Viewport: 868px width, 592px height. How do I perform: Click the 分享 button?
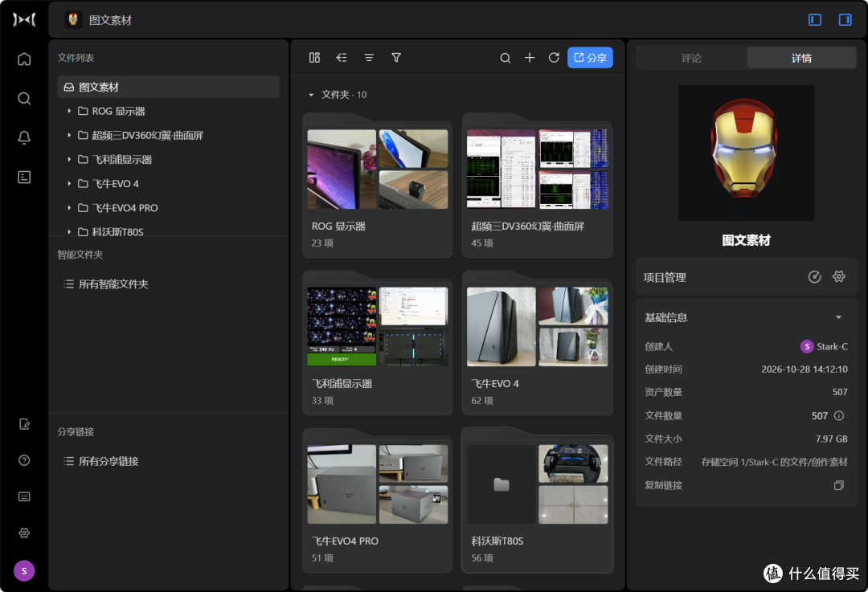[x=590, y=58]
